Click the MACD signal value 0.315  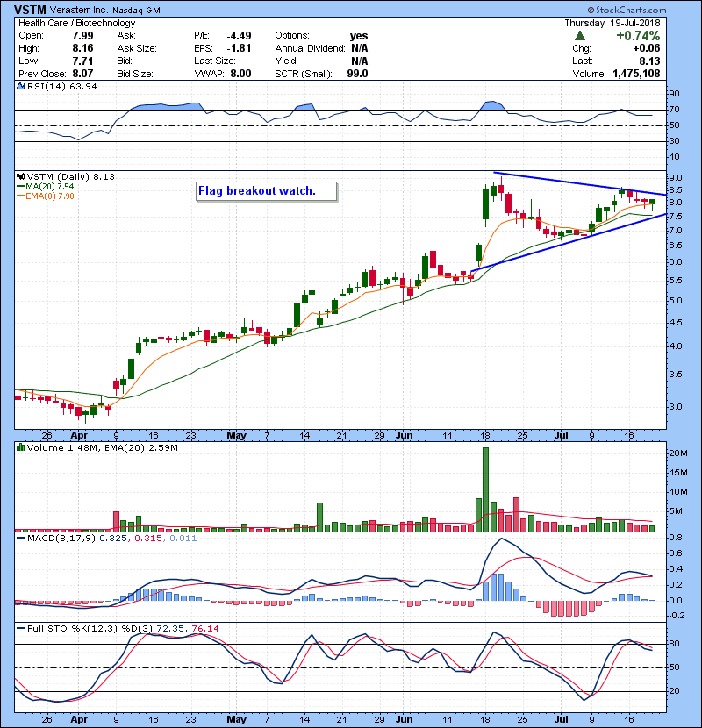click(148, 539)
